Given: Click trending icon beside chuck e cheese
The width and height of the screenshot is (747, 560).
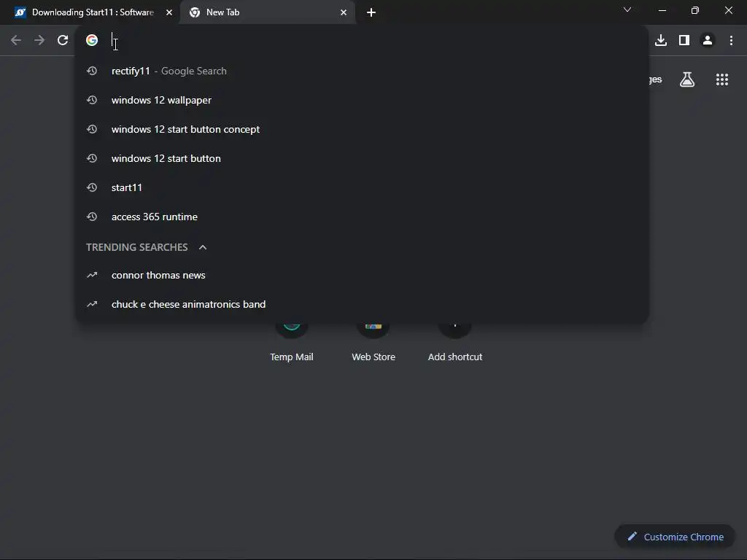Looking at the screenshot, I should point(92,304).
